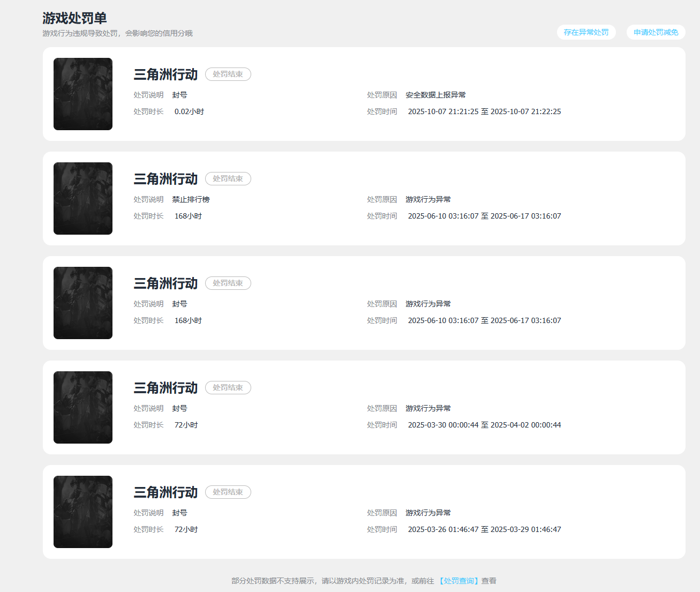Select the game thumbnail for the 2025-03-30 penalty

(x=83, y=407)
